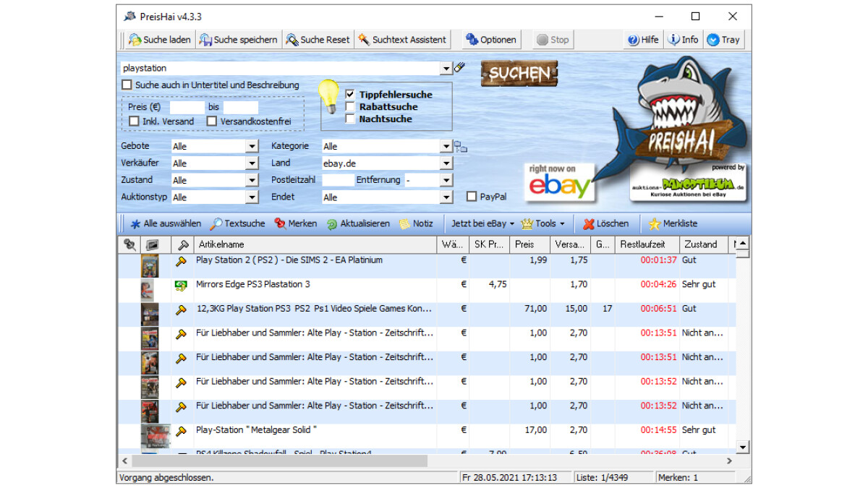Open the Tools menu

click(x=542, y=224)
